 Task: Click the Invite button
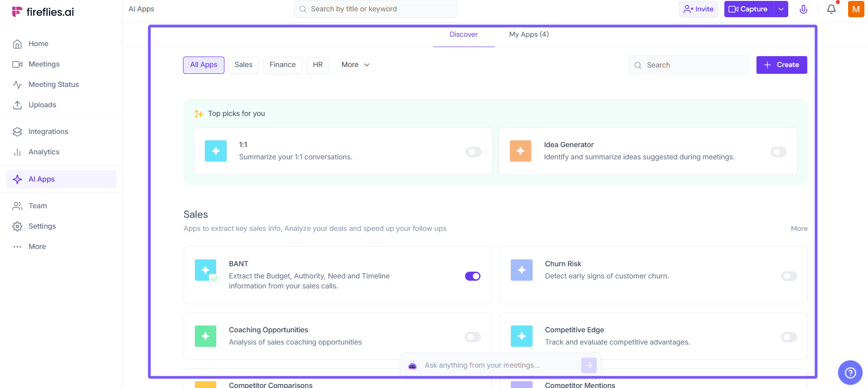point(698,9)
